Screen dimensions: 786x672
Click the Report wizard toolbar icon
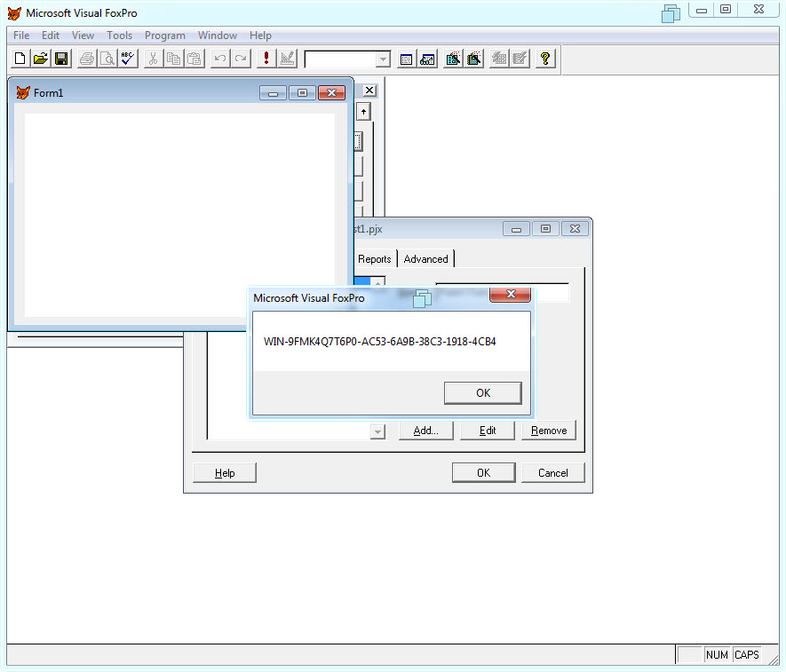click(x=474, y=59)
